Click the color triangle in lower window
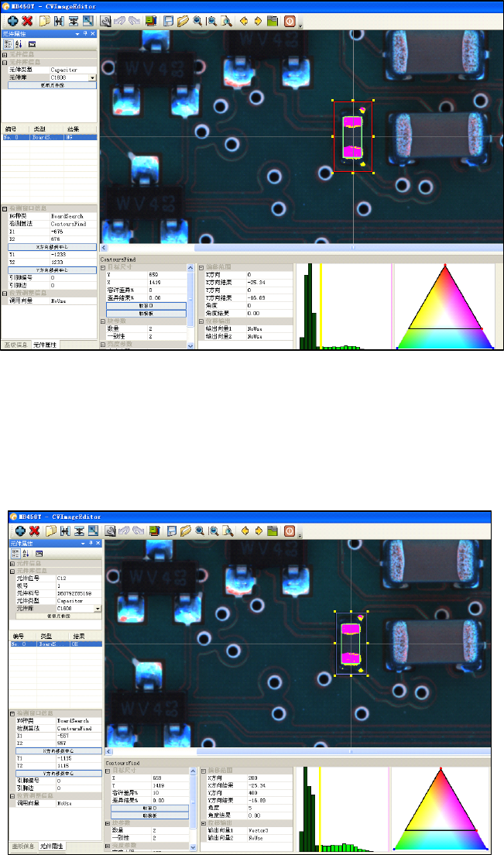The height and width of the screenshot is (855, 504). 441,809
